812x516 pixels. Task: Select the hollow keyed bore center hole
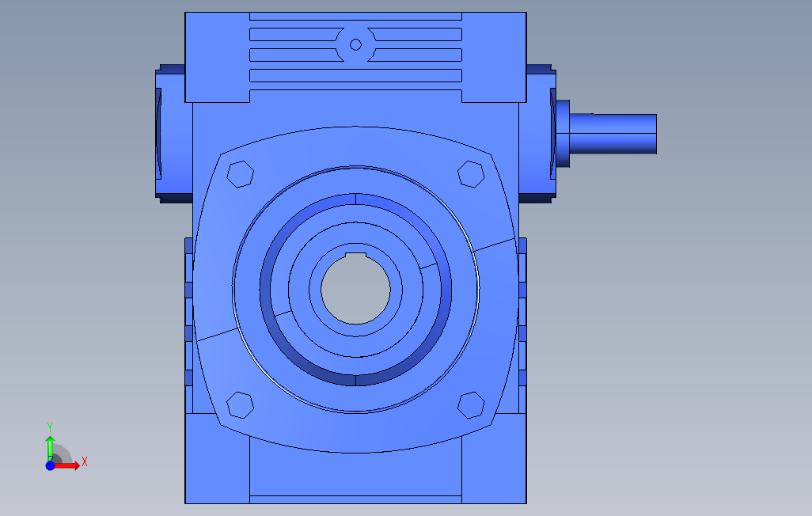tap(356, 289)
